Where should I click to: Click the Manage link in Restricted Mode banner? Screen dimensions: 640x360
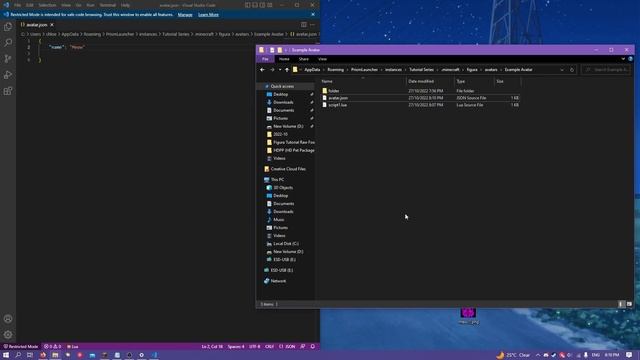185,15
